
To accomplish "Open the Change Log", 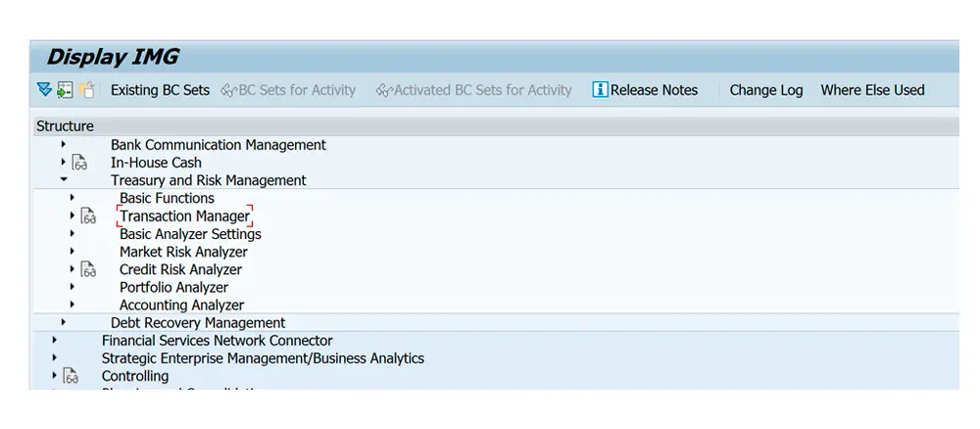I will click(765, 90).
